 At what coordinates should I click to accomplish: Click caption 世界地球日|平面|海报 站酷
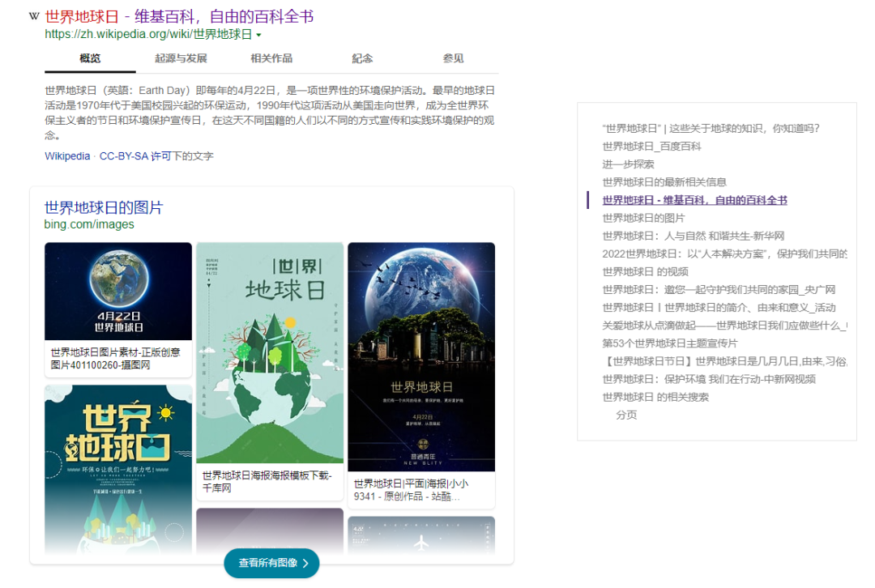(x=412, y=490)
